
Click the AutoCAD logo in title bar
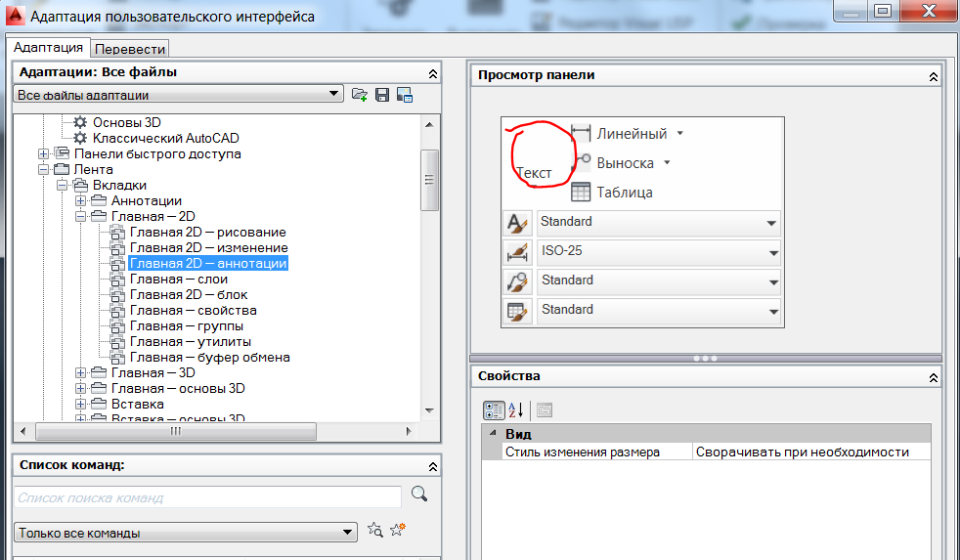pyautogui.click(x=15, y=15)
